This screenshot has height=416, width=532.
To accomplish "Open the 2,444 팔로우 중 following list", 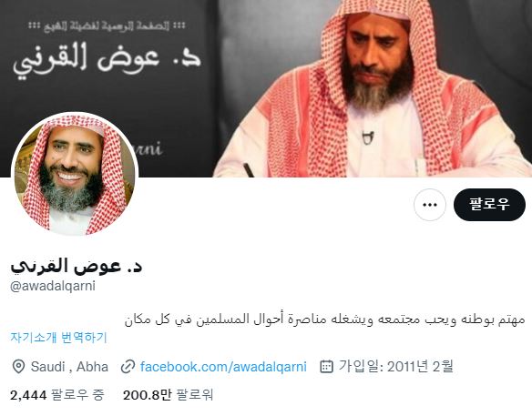I will coord(57,395).
